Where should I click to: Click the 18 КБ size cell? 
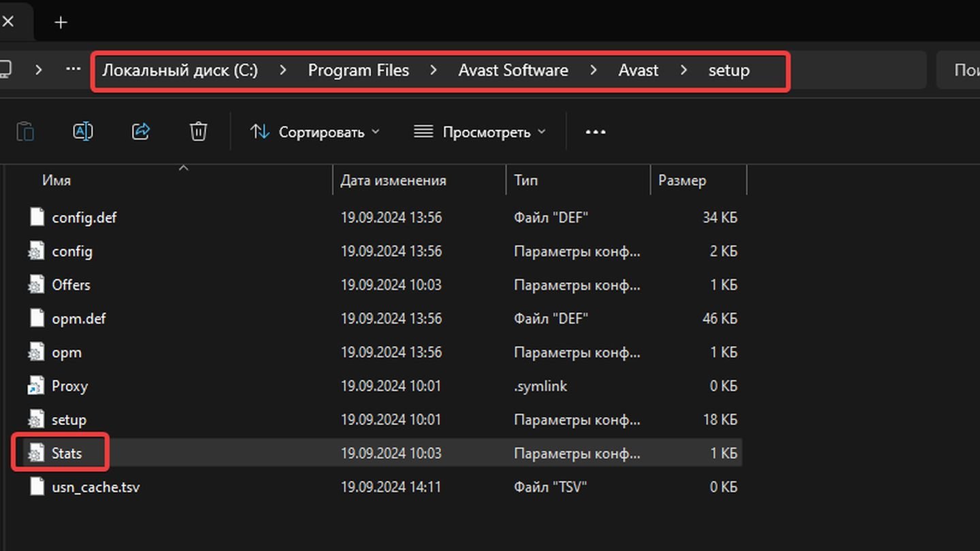tap(720, 420)
